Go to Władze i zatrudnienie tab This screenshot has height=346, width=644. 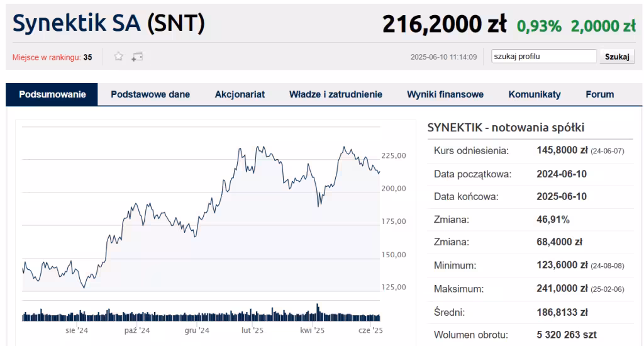pos(336,94)
